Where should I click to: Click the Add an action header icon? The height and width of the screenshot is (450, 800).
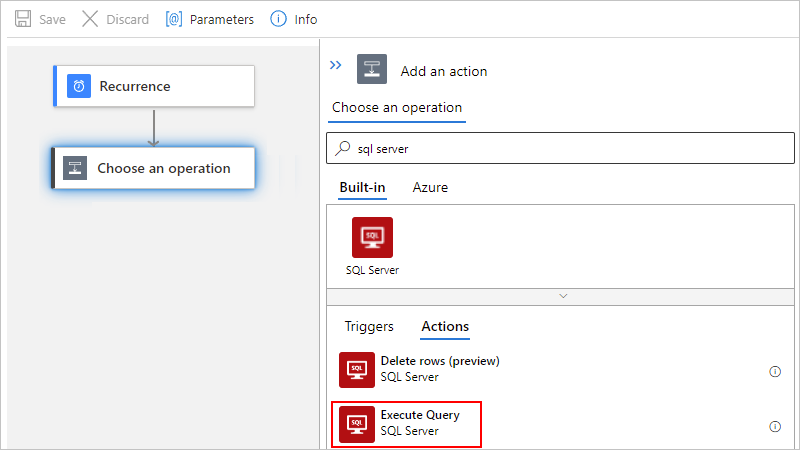click(x=372, y=70)
